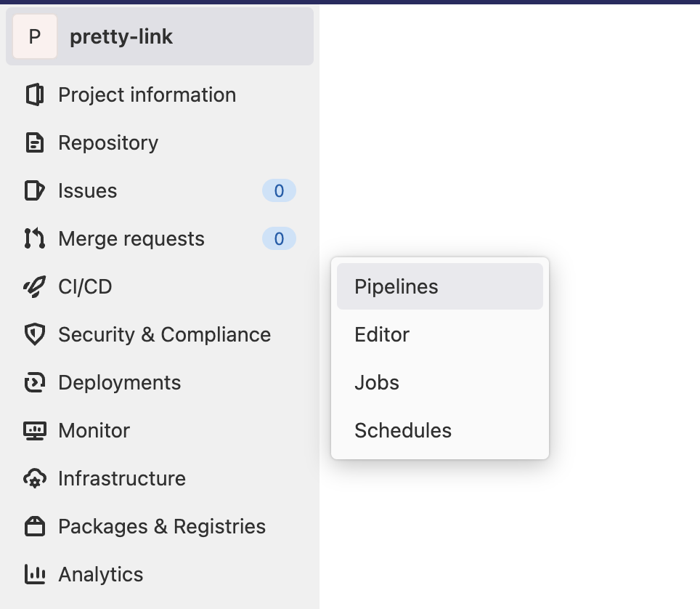Expand the Security & Compliance section
Image resolution: width=700 pixels, height=609 pixels.
tap(164, 335)
